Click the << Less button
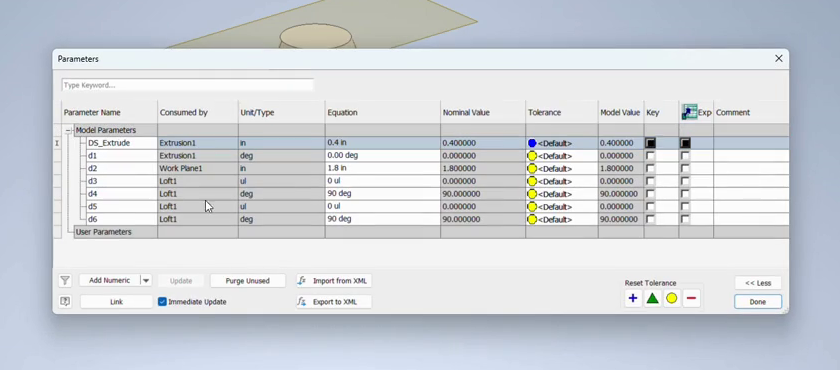The image size is (840, 370). [758, 283]
